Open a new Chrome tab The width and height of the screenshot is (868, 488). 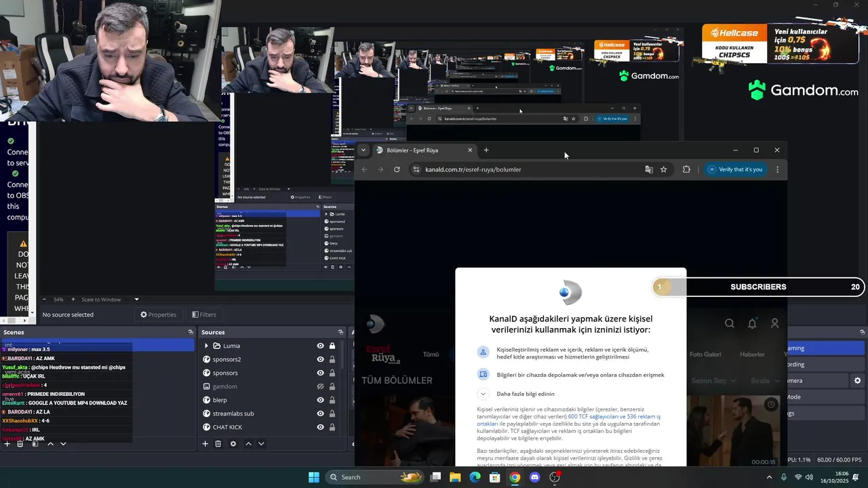[486, 150]
